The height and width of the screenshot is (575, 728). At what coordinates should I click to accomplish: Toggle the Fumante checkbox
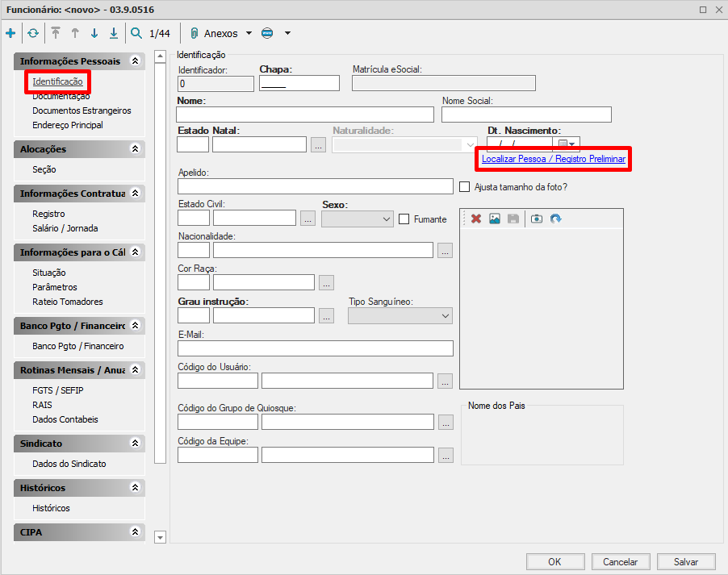pos(404,219)
